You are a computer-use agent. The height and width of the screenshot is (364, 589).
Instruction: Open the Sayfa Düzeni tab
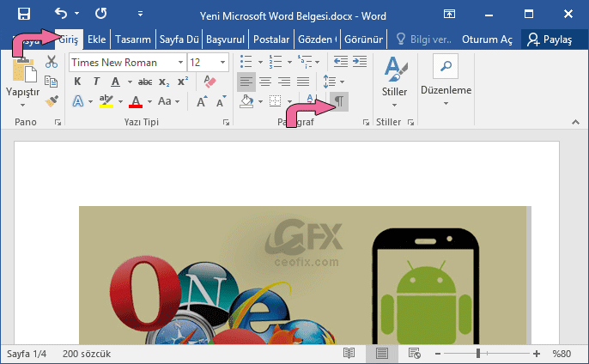point(179,39)
